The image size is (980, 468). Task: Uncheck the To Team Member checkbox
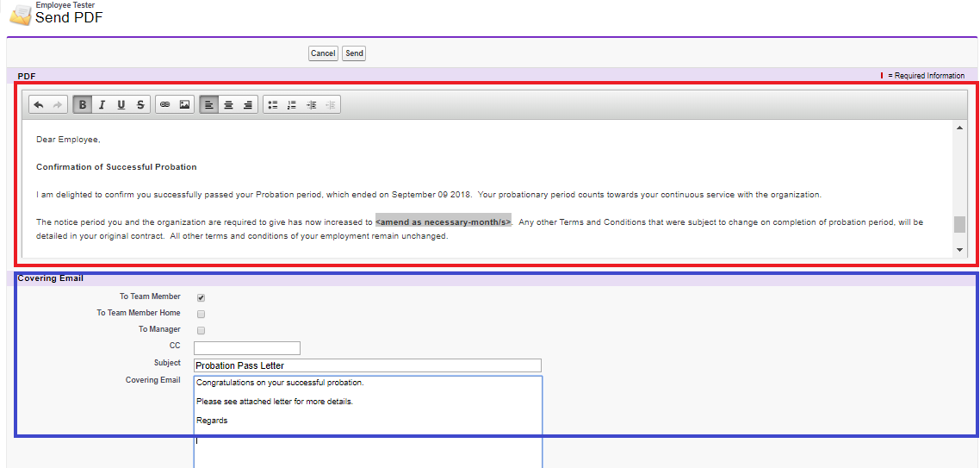[x=201, y=298]
